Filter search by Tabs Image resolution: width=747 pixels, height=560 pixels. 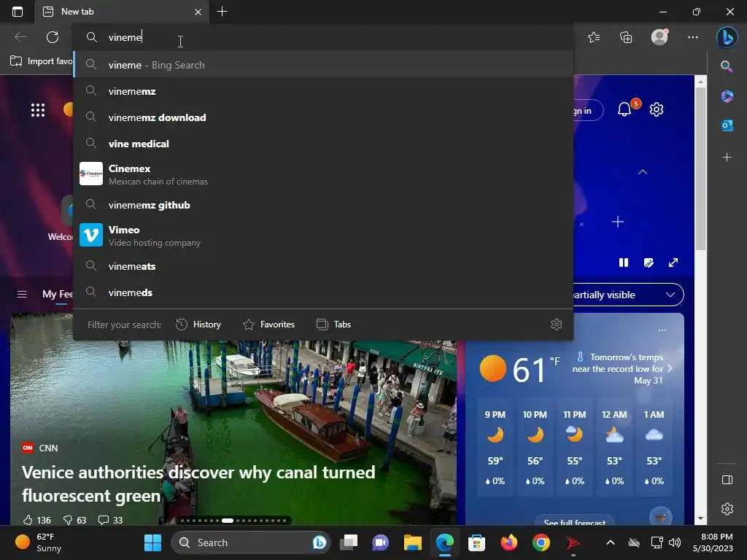click(x=333, y=324)
